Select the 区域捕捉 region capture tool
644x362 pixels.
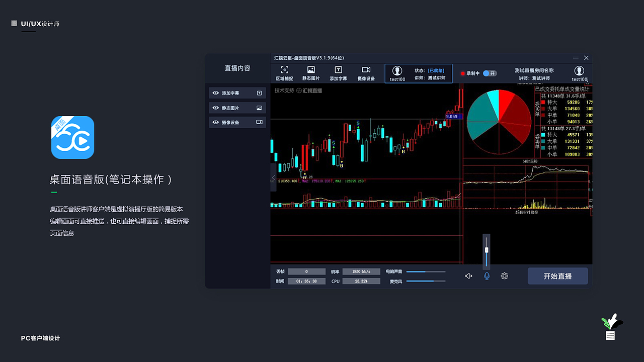284,73
